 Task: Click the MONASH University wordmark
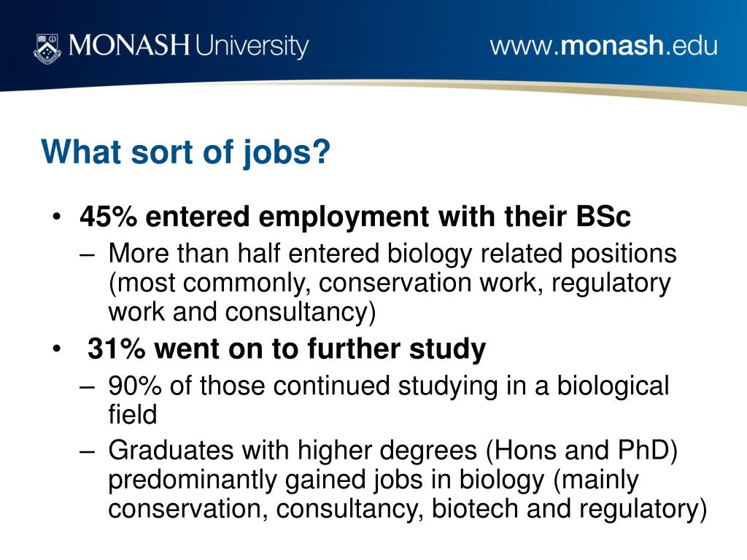click(189, 46)
